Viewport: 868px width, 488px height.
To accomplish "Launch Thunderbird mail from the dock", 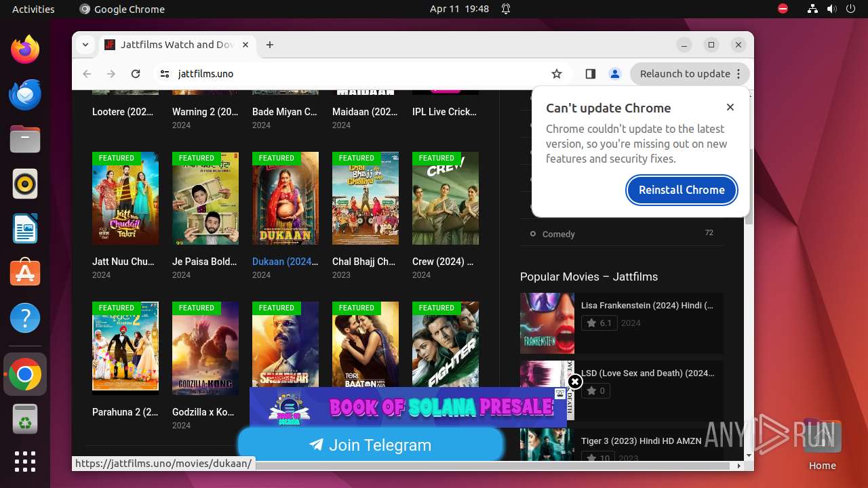I will click(25, 94).
